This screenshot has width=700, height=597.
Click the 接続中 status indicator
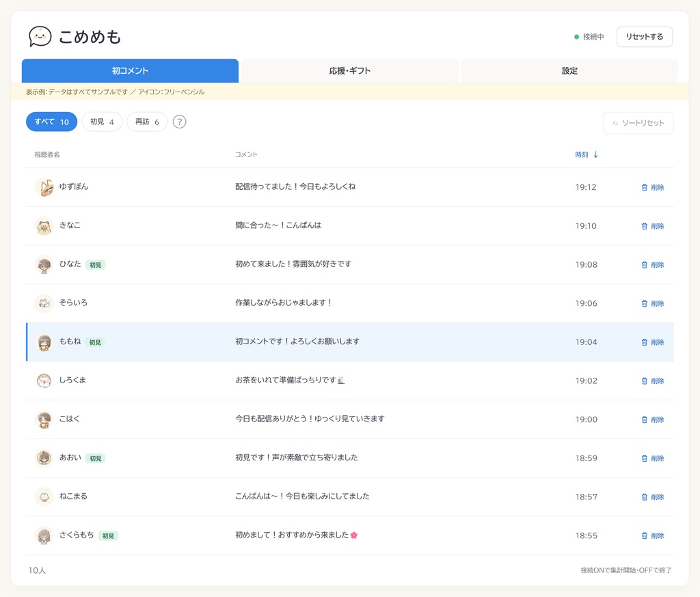589,37
